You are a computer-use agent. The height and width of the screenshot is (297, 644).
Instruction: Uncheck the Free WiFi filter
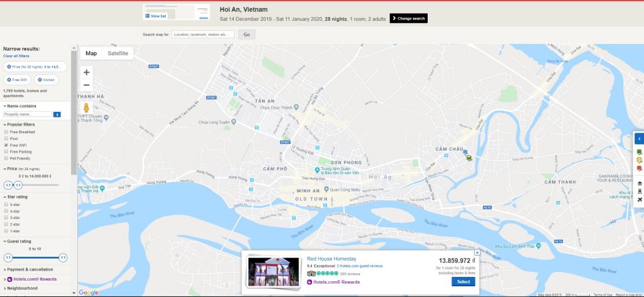[6, 145]
